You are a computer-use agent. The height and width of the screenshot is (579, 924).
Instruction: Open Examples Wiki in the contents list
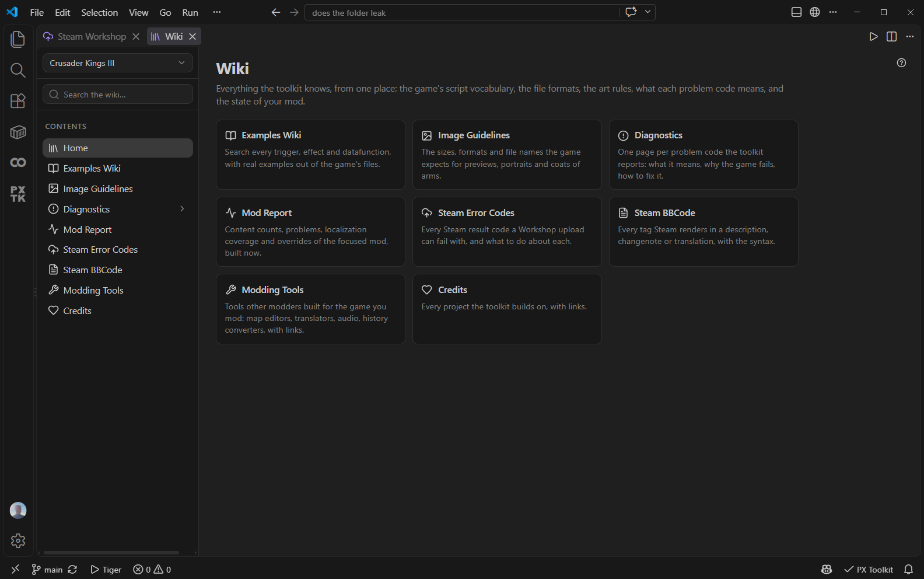(x=118, y=168)
